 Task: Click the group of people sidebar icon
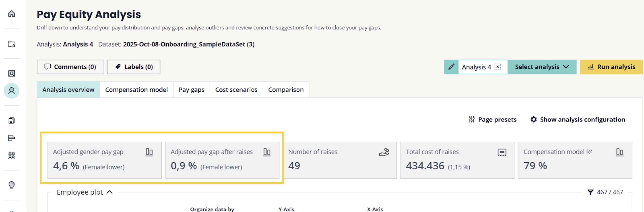(11, 155)
